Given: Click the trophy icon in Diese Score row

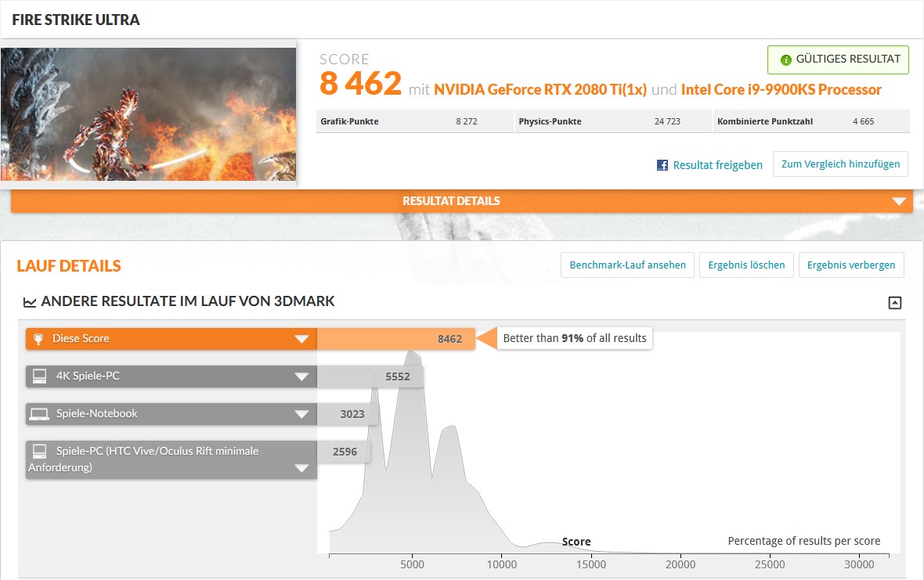Looking at the screenshot, I should coord(38,339).
